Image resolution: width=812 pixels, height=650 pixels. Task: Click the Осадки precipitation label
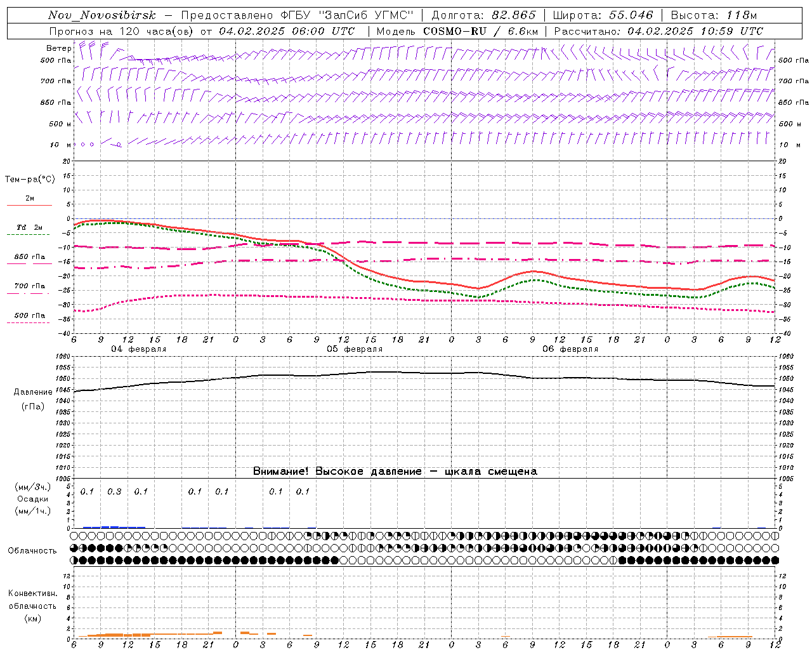coord(33,499)
